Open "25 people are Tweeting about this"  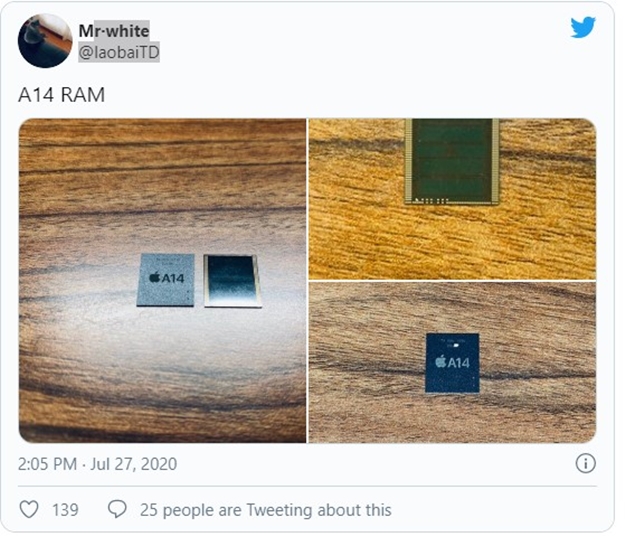(265, 510)
